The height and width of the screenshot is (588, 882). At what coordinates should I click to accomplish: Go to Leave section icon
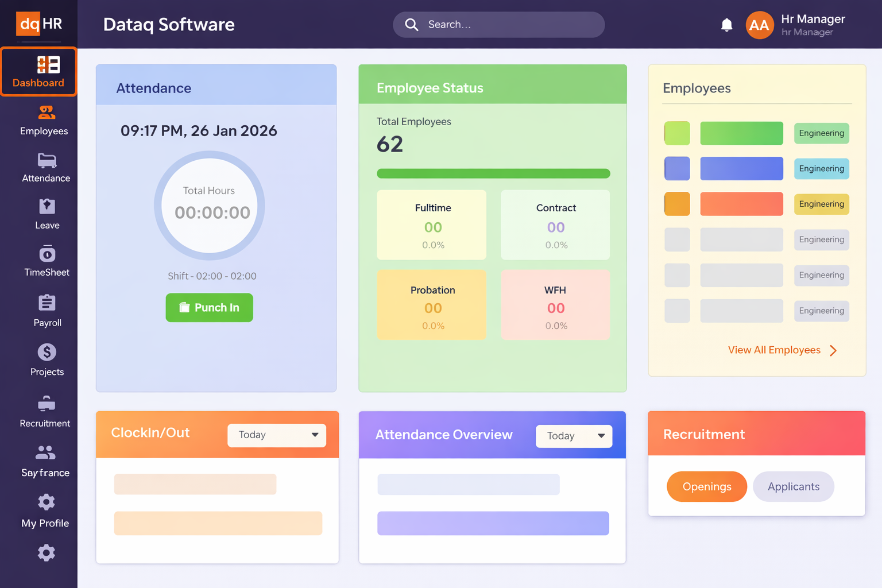[x=47, y=207]
